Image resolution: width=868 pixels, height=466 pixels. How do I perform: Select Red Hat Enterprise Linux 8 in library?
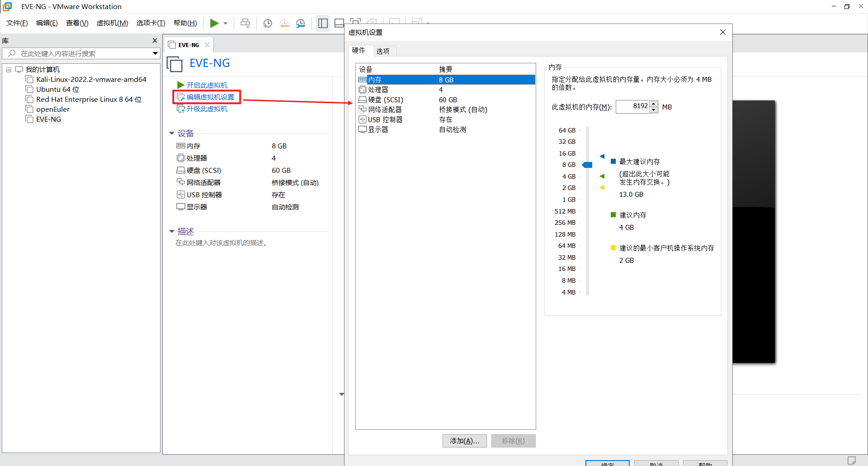point(89,100)
